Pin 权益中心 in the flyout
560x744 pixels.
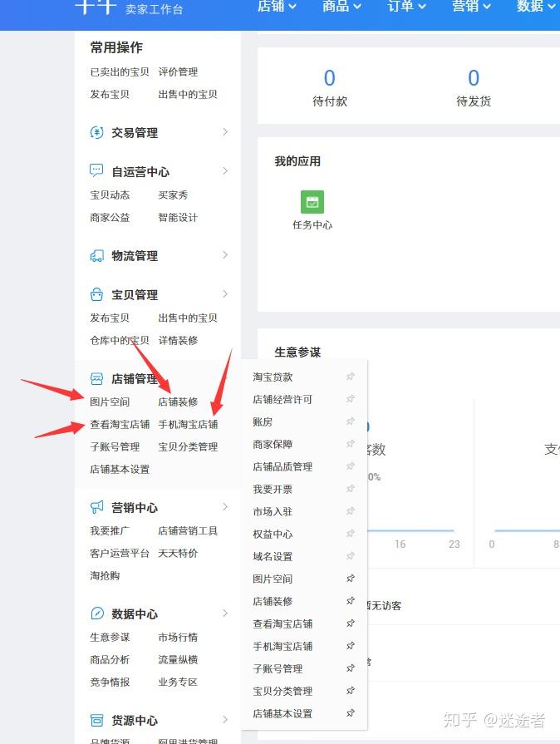click(x=351, y=534)
